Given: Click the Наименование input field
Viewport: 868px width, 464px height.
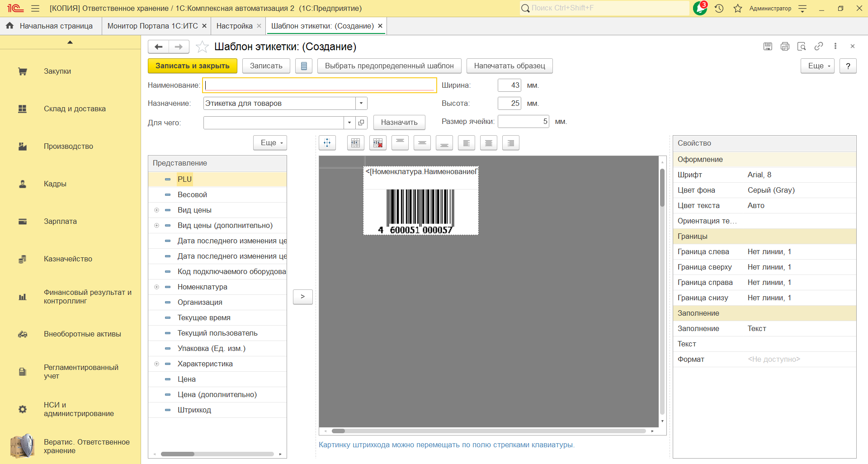Looking at the screenshot, I should click(x=319, y=85).
